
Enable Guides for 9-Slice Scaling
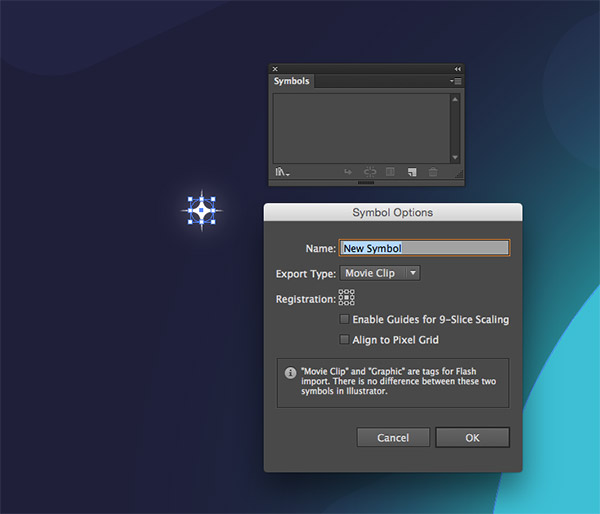(345, 320)
